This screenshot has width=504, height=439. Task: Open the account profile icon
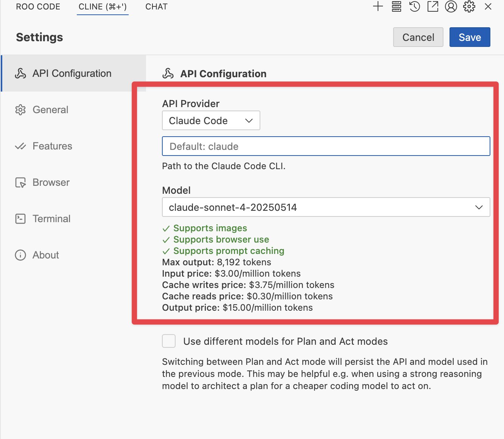click(451, 6)
